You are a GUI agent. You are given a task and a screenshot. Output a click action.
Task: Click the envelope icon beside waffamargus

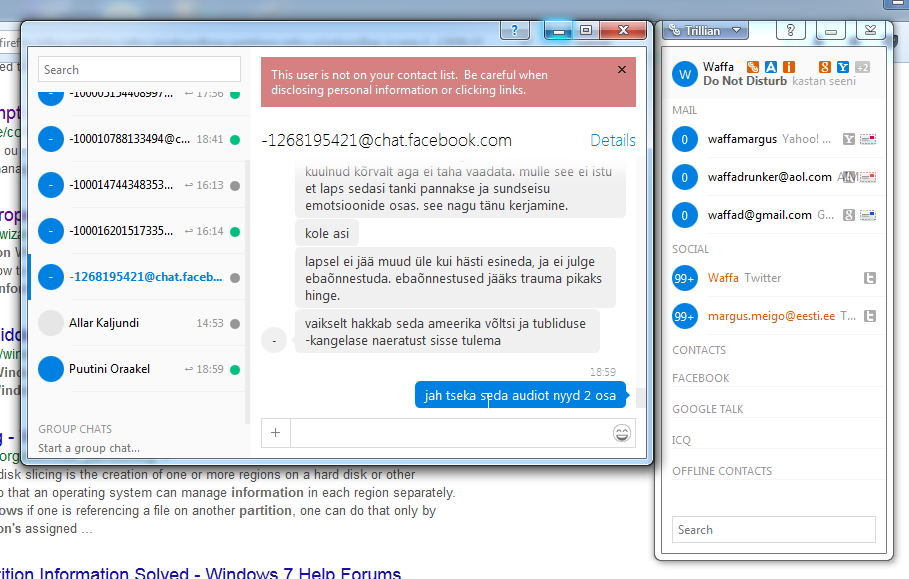point(868,139)
